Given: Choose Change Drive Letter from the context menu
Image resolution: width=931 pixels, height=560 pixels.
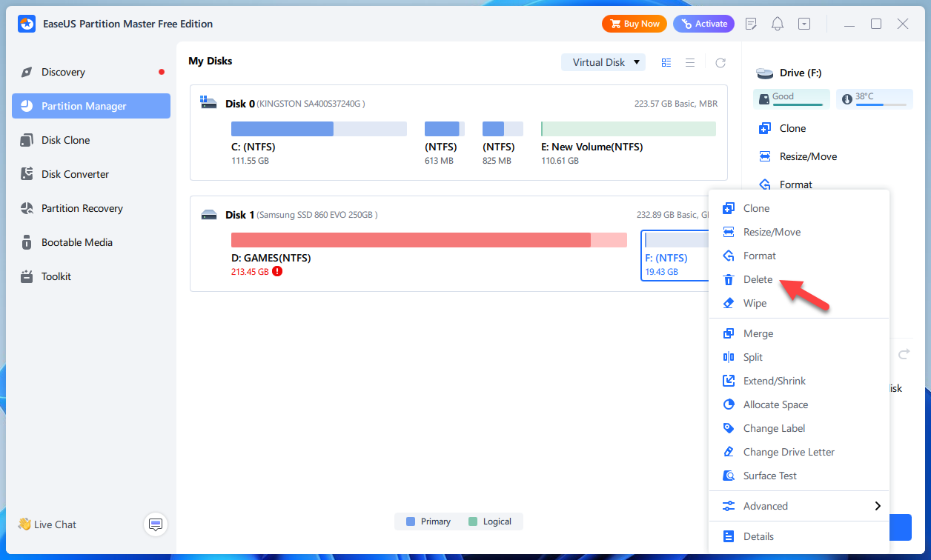Looking at the screenshot, I should 799,452.
